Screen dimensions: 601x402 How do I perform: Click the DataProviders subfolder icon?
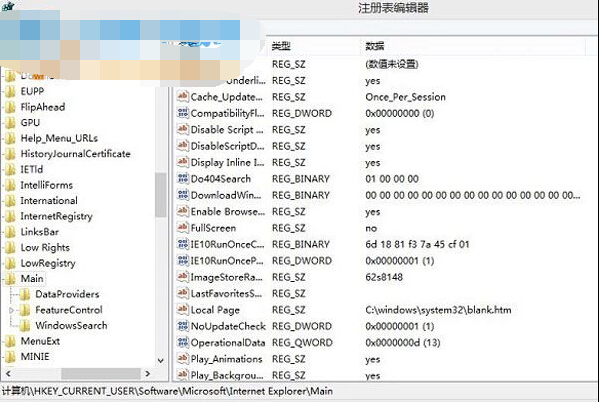(25, 294)
